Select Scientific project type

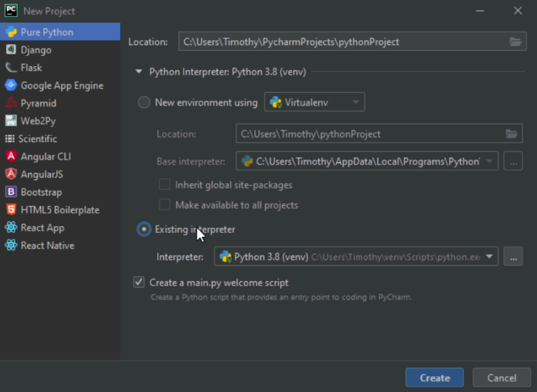click(x=60, y=139)
